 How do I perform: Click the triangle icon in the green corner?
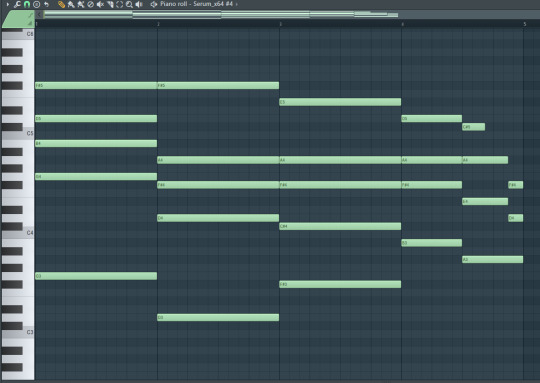click(x=30, y=23)
